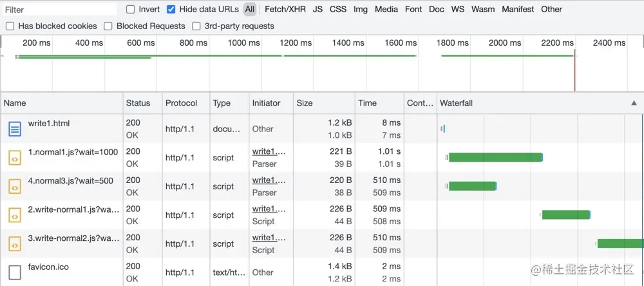644x286 pixels.
Task: Click the red load marker in timeline overview
Action: point(574,64)
